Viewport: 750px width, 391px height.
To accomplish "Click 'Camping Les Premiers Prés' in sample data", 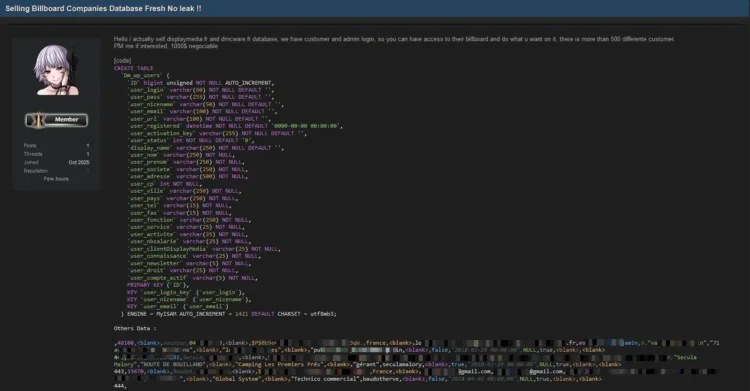I will click(x=279, y=365).
